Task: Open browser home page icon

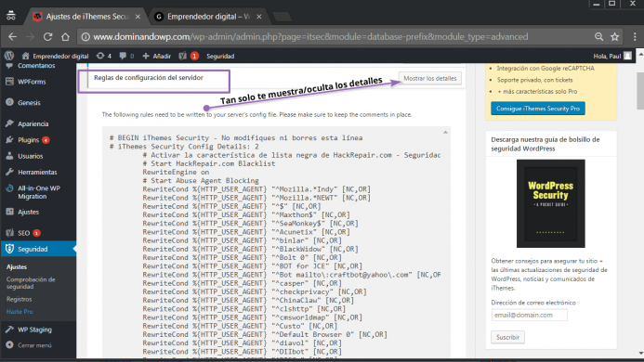Action: pyautogui.click(x=65, y=37)
